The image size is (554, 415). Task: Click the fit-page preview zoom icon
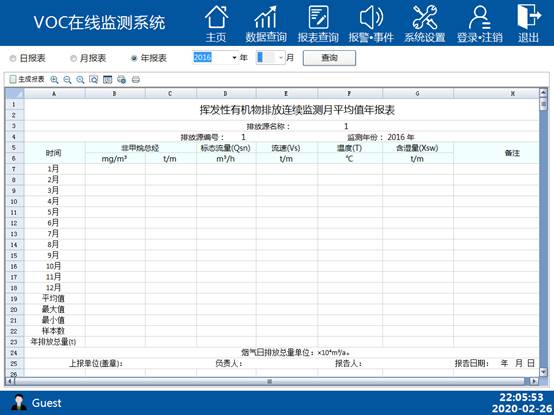(x=94, y=80)
